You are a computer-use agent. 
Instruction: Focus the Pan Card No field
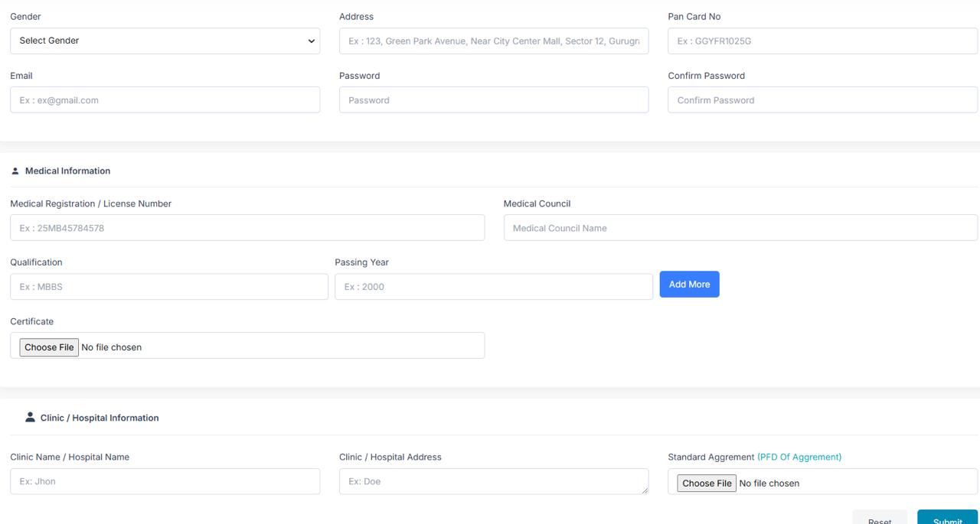[x=822, y=41]
